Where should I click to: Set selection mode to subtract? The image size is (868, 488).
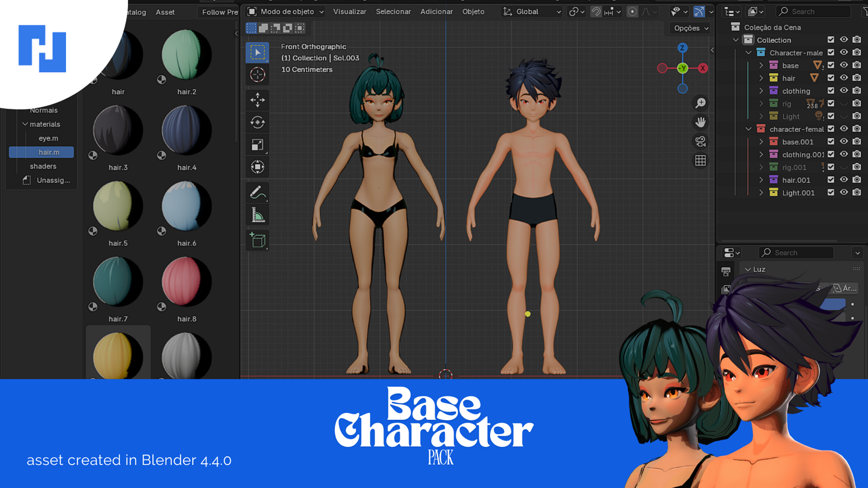pyautogui.click(x=275, y=28)
